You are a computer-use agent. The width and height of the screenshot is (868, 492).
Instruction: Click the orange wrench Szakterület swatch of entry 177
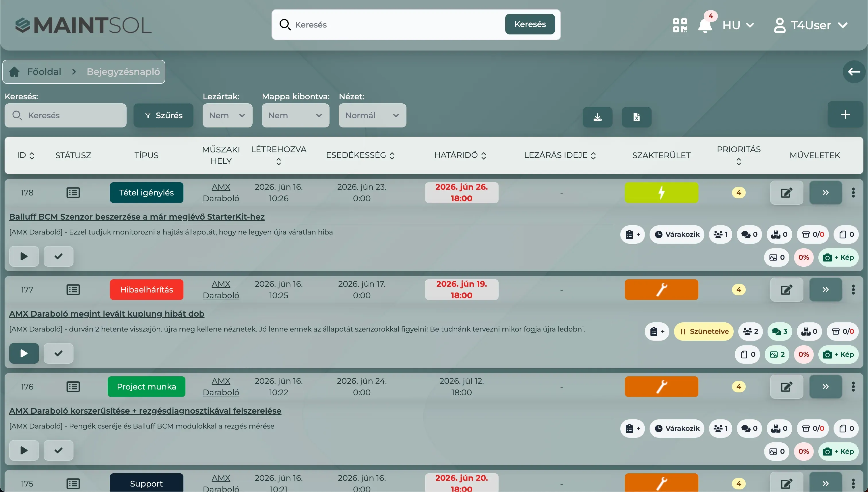[661, 290]
